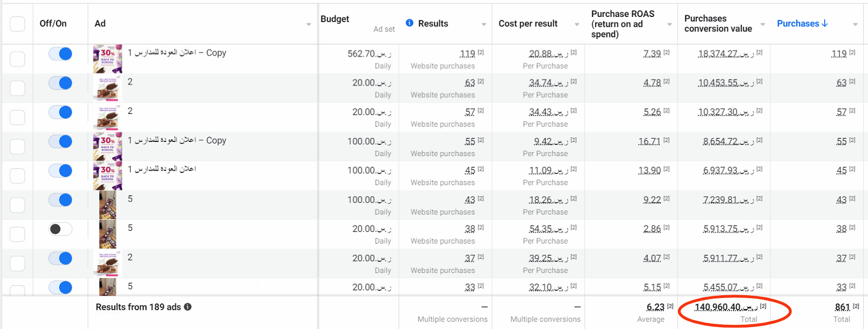Click the total conversion value 140,960.40

coord(726,307)
